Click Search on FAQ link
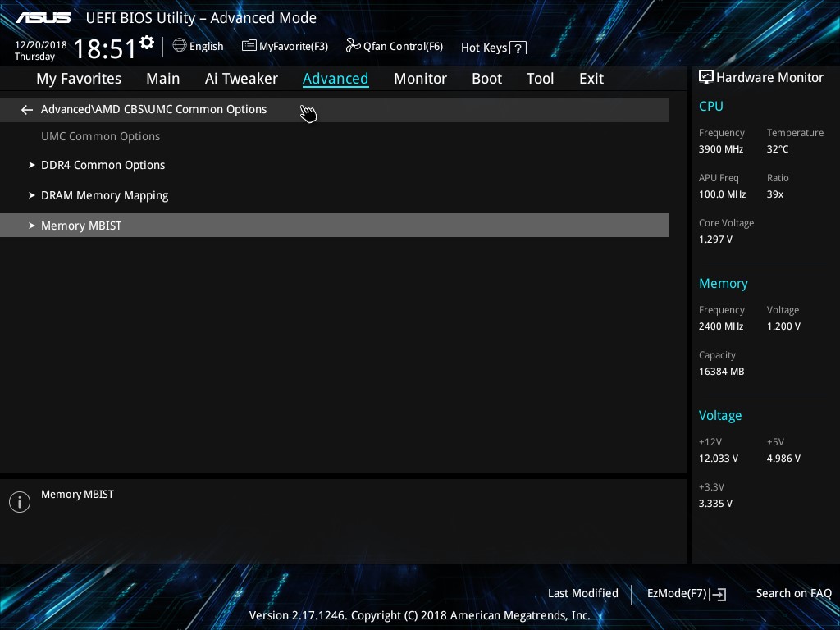 point(793,594)
